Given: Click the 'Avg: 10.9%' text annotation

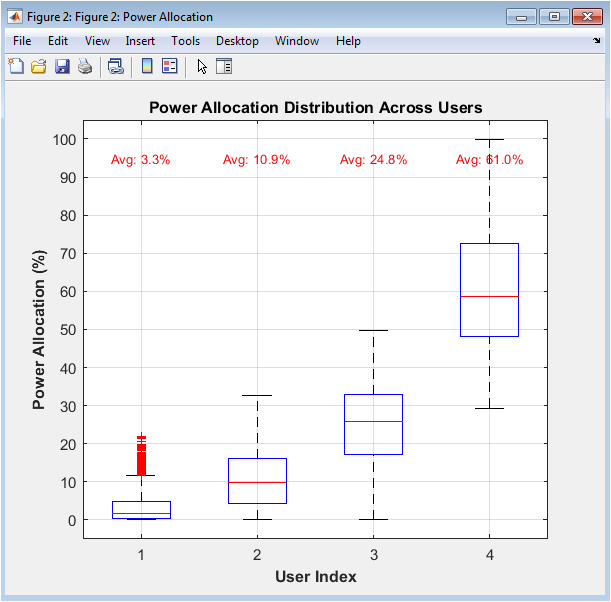Looking at the screenshot, I should tap(256, 159).
